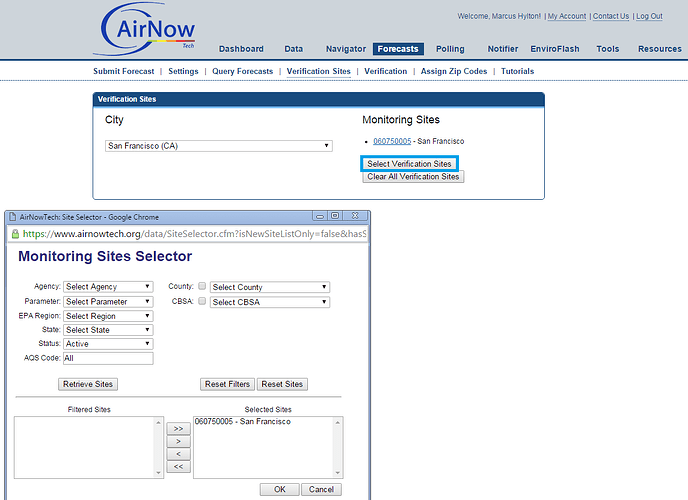
Task: Open the Select State dropdown
Action: coord(108,330)
